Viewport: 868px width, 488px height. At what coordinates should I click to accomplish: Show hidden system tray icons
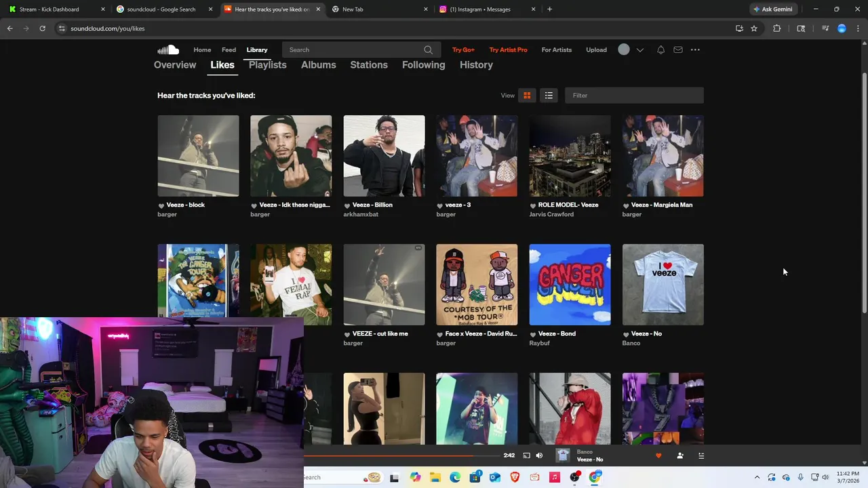coord(757,477)
